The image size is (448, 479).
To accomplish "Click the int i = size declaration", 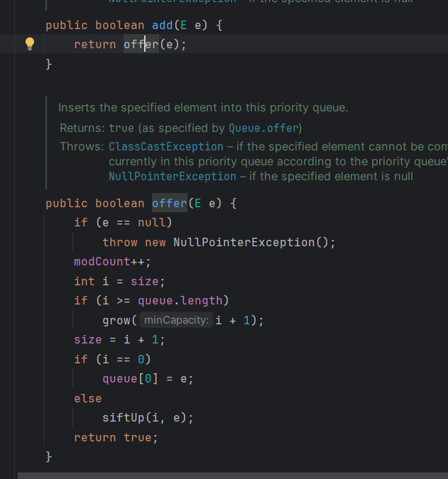I will (x=119, y=282).
